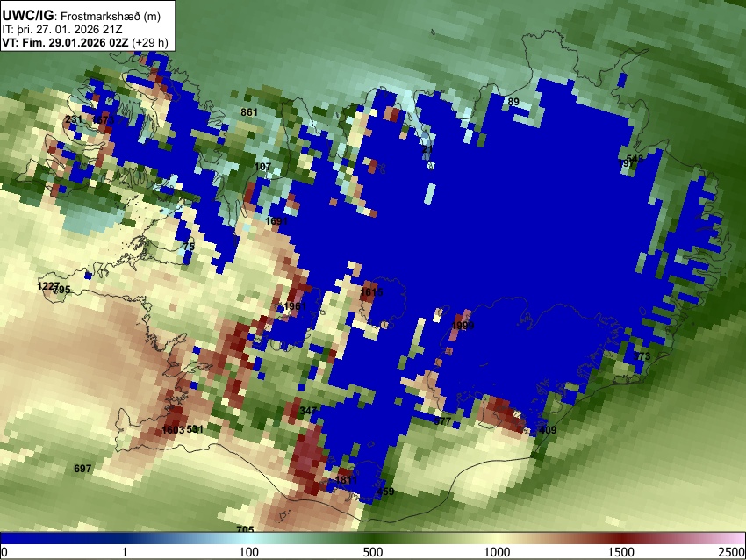The height and width of the screenshot is (560, 746).
Task: Click the "500" label on the color scale
Action: pos(372,552)
